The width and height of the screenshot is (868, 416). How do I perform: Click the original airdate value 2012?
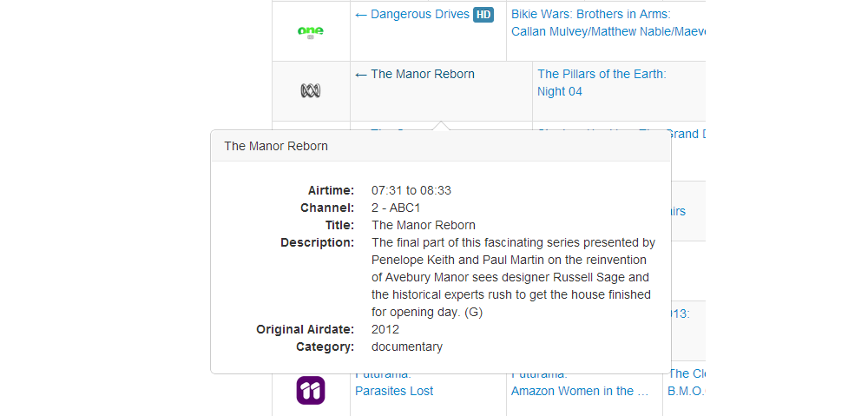tap(385, 329)
